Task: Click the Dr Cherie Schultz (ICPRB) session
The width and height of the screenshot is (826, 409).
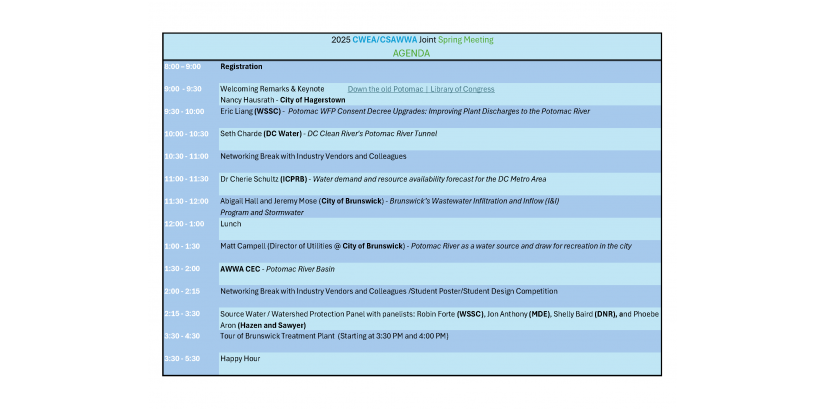Action: tap(383, 179)
